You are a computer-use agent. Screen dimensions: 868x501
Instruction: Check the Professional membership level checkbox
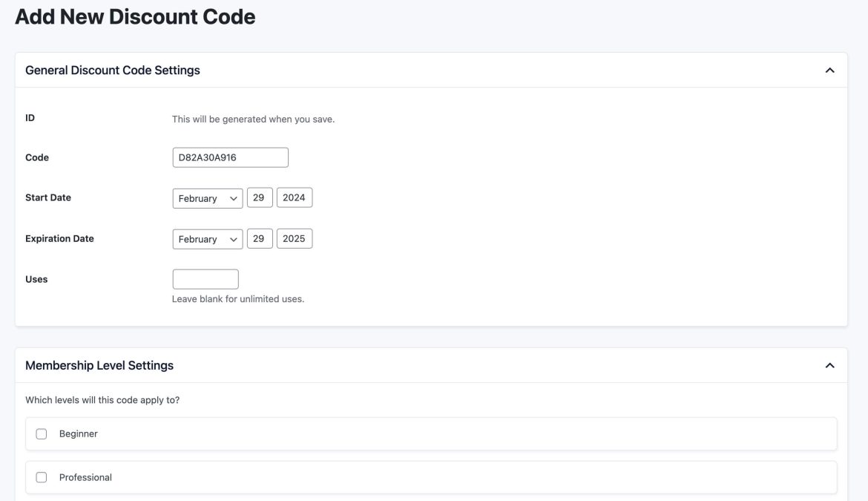click(41, 477)
